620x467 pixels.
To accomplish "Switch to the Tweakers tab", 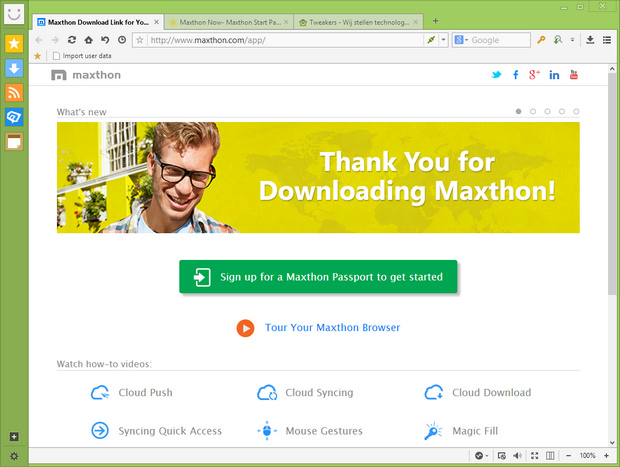I will (358, 22).
